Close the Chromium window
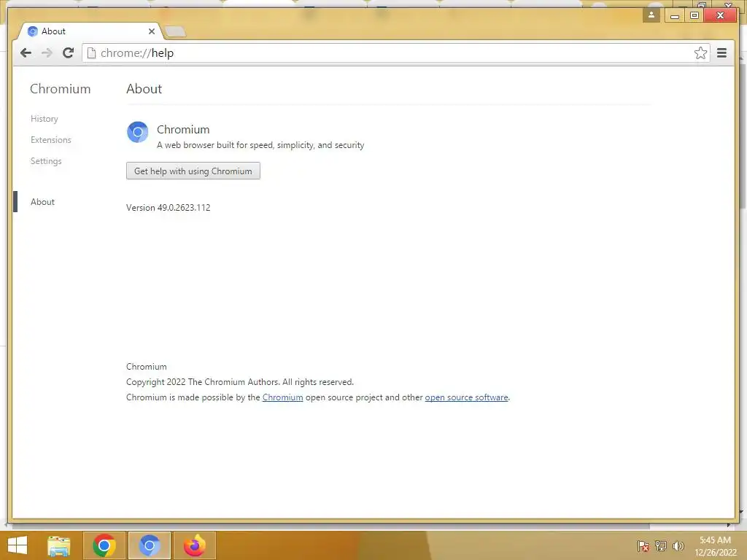Viewport: 747px width, 560px height. (720, 15)
